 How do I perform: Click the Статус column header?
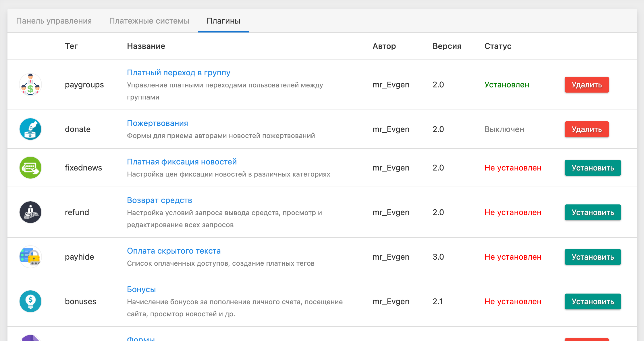pyautogui.click(x=498, y=46)
